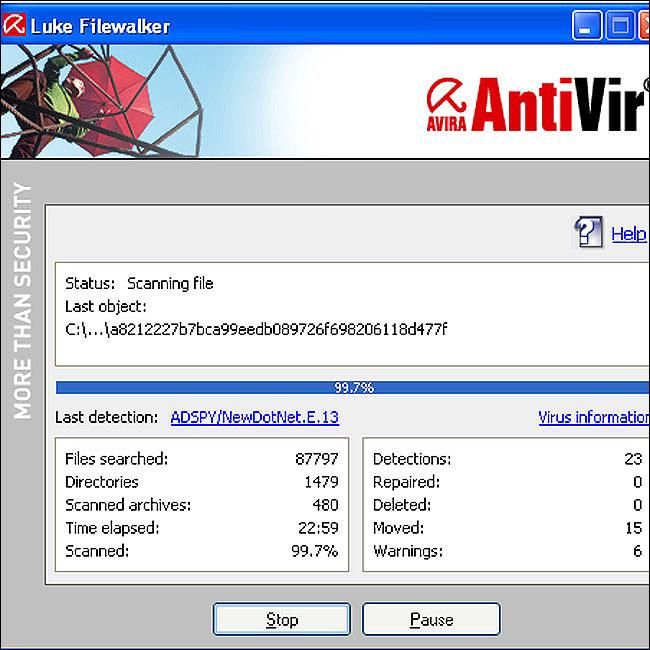Click the Moved count 15
Screen dimensions: 650x650
point(633,528)
